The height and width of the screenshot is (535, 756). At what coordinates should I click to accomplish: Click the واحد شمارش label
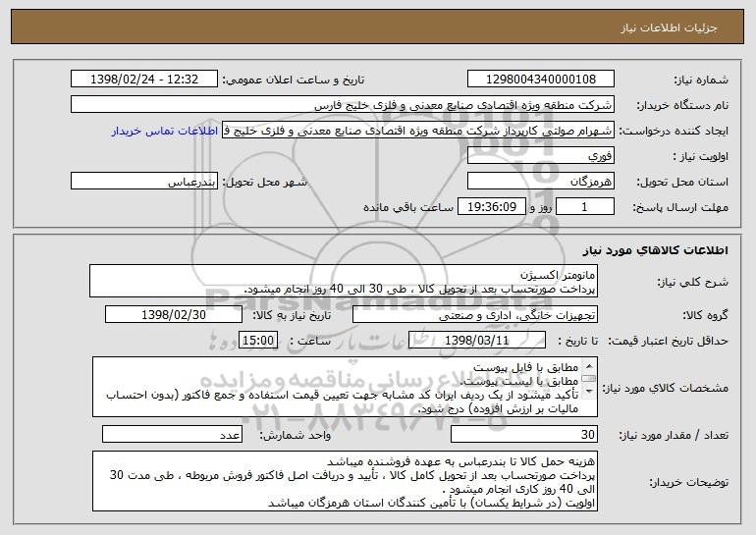[296, 435]
